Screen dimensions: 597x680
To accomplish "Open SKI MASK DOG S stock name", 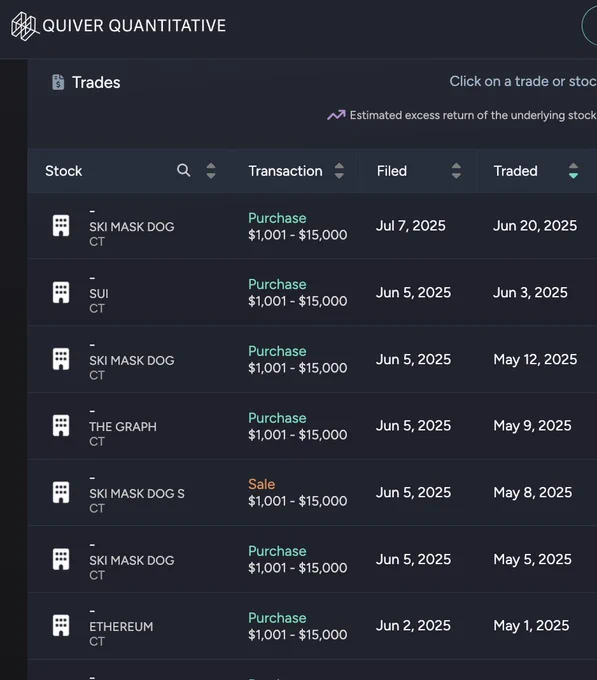I will 137,494.
